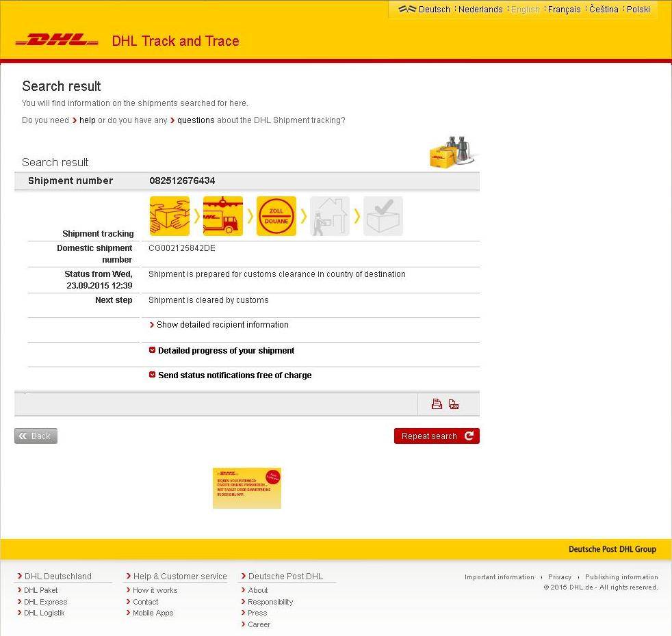The width and height of the screenshot is (672, 636).
Task: Click the Zoll Douane customs step icon
Action: point(276,216)
